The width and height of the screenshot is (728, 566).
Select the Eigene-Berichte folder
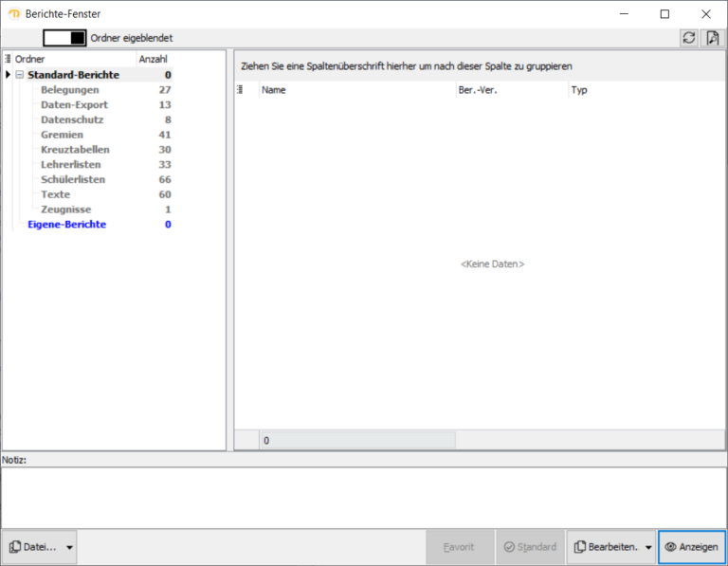point(66,225)
